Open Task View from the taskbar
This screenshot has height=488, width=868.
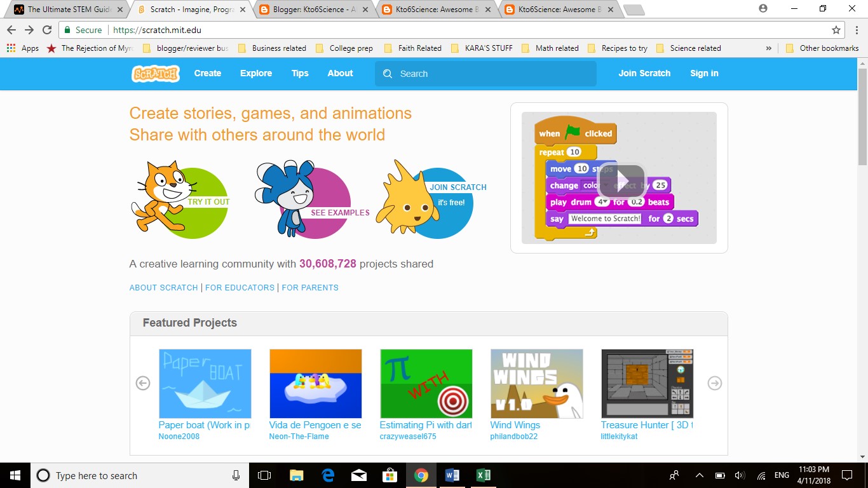264,475
